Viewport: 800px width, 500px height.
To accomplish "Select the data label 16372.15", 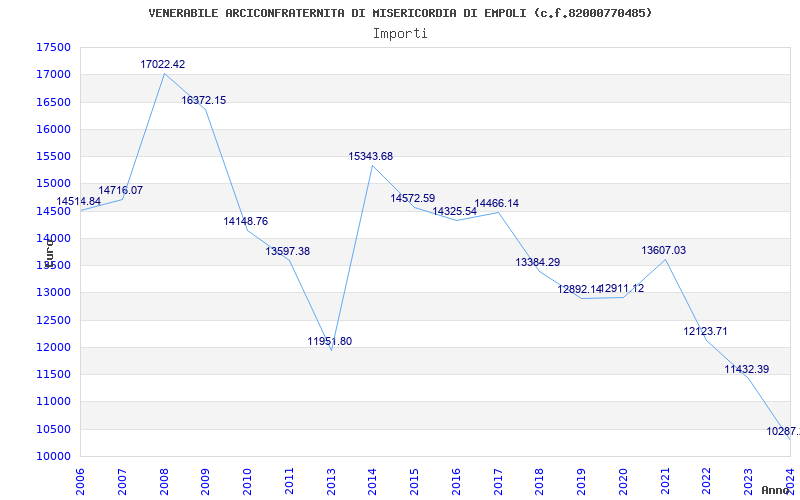I will tap(204, 100).
